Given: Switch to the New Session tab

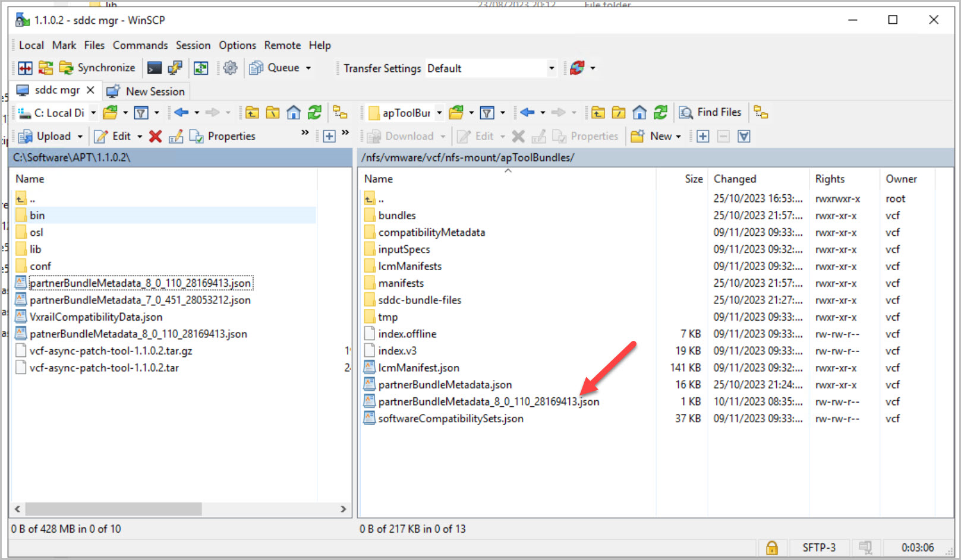Looking at the screenshot, I should (x=146, y=91).
